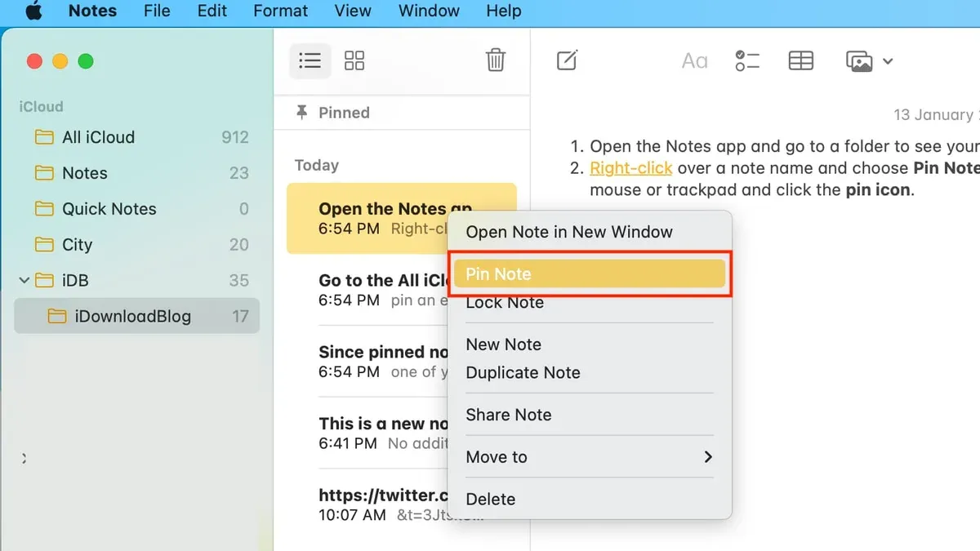980x551 pixels.
Task: Select the Notes folder
Action: [137, 173]
